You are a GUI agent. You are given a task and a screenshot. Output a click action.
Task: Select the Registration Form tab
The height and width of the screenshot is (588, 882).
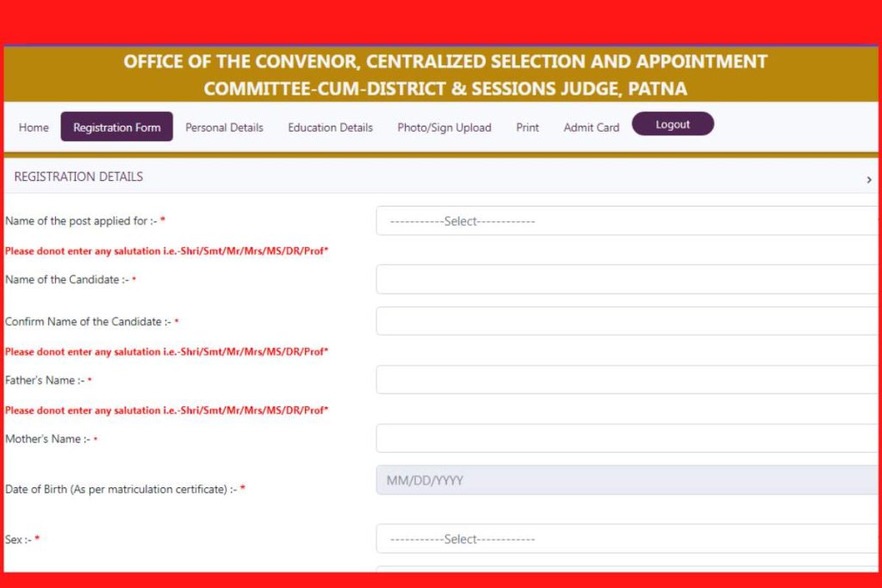117,127
